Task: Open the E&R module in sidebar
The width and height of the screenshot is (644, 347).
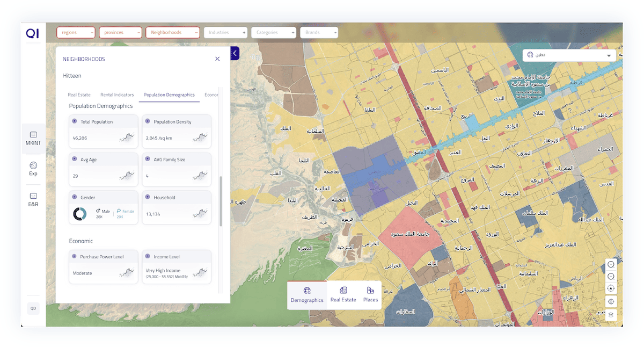Action: pyautogui.click(x=33, y=199)
